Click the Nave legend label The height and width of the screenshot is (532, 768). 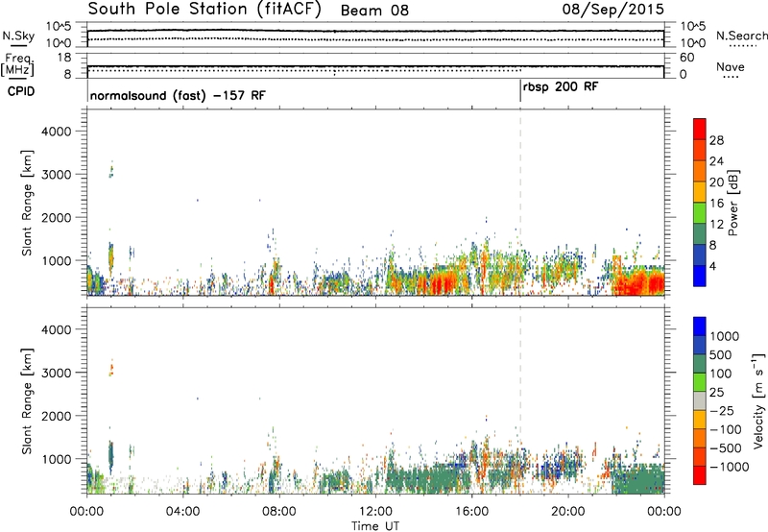(730, 66)
